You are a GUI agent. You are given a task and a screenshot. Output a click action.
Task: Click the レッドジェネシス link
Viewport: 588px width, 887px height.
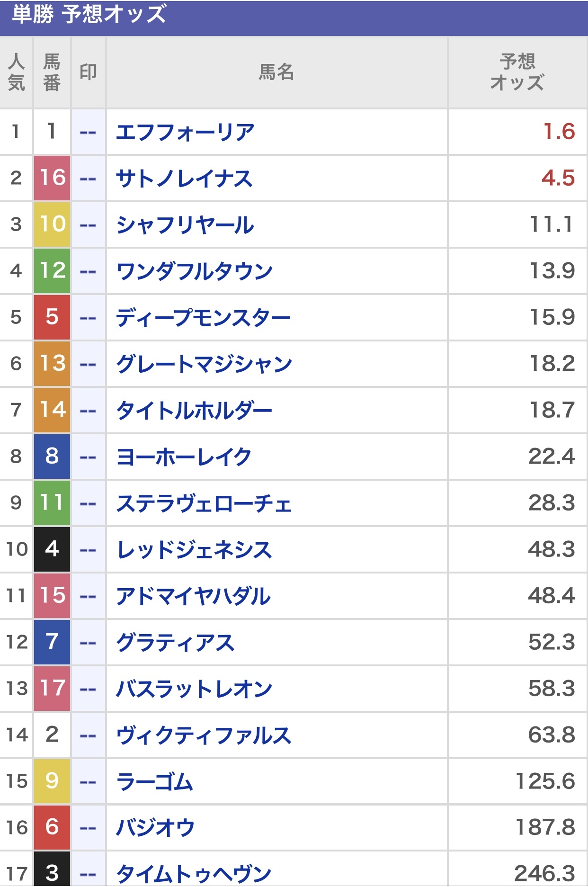tap(194, 550)
